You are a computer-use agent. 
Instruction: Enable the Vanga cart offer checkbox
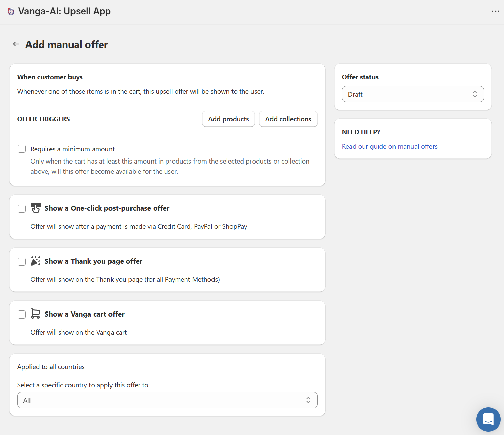(x=22, y=315)
